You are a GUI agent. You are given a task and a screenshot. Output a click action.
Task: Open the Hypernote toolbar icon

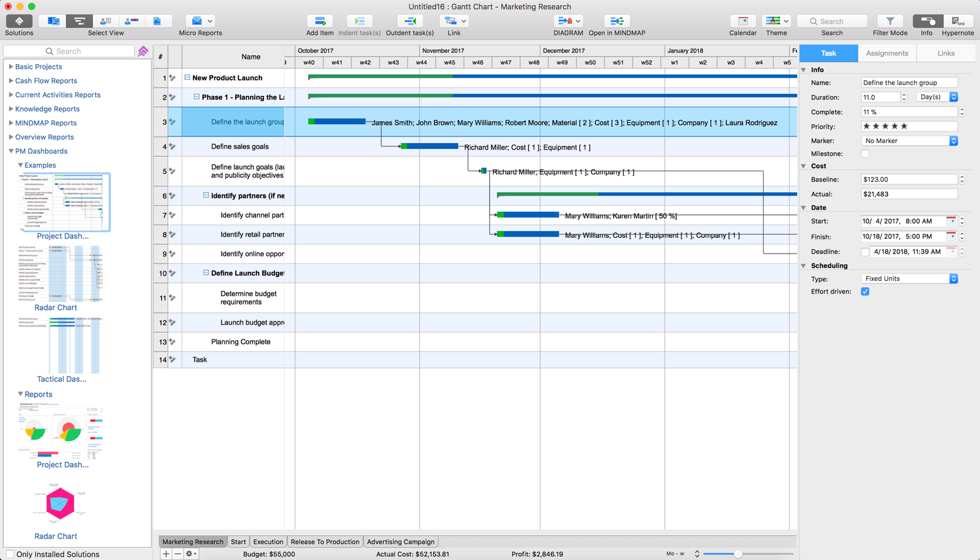coord(957,22)
